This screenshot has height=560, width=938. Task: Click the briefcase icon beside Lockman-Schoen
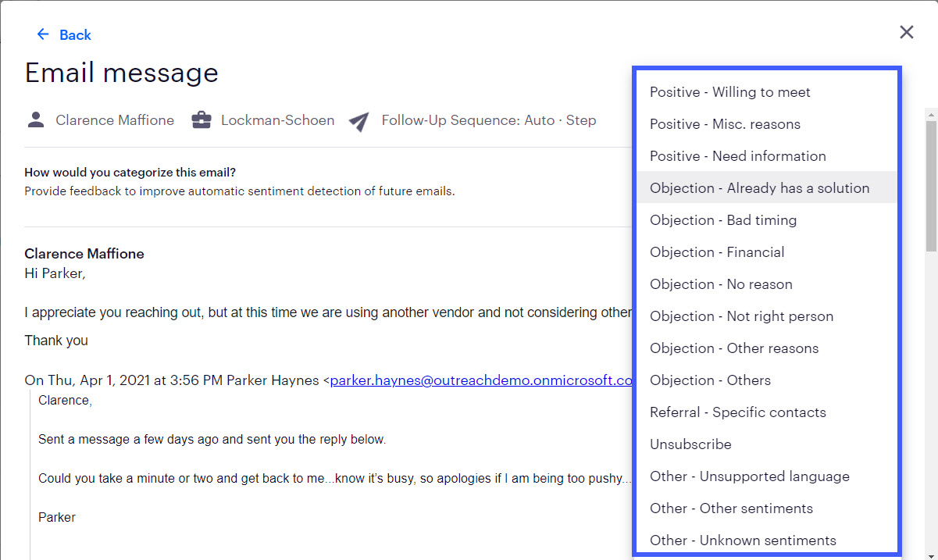[202, 120]
